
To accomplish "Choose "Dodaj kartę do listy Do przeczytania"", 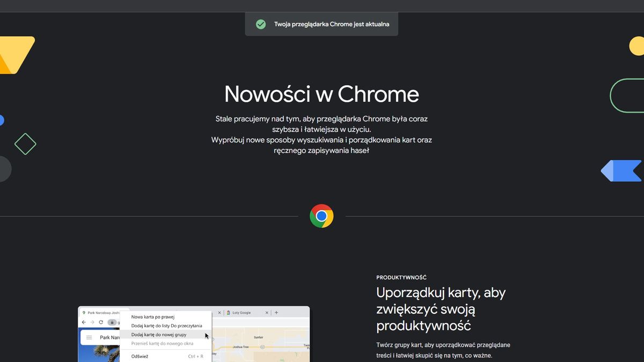I will pos(166,325).
